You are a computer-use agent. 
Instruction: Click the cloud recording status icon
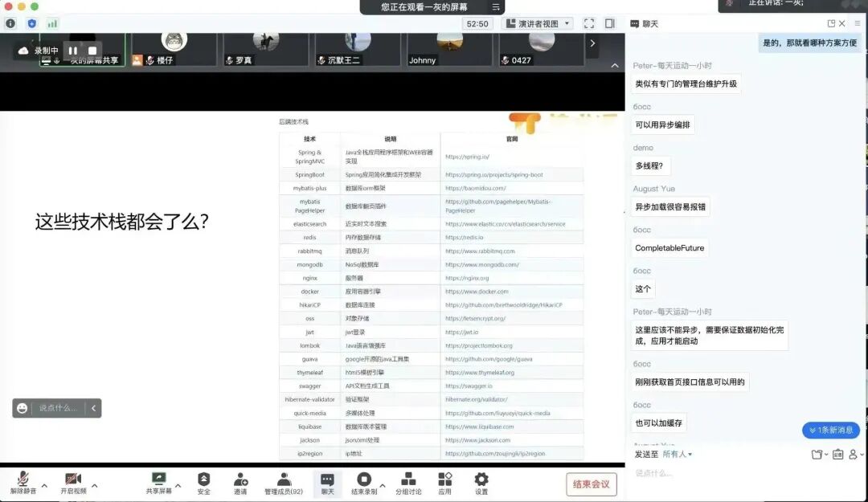(23, 51)
